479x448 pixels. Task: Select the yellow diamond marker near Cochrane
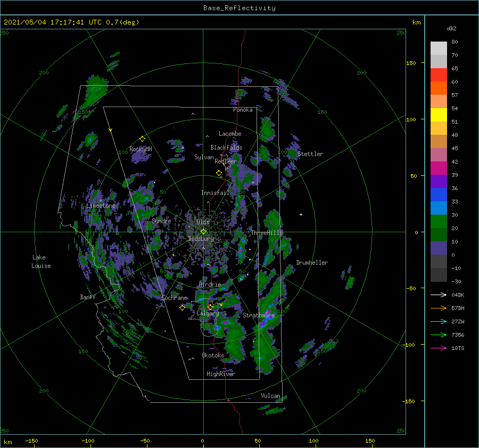pyautogui.click(x=182, y=308)
